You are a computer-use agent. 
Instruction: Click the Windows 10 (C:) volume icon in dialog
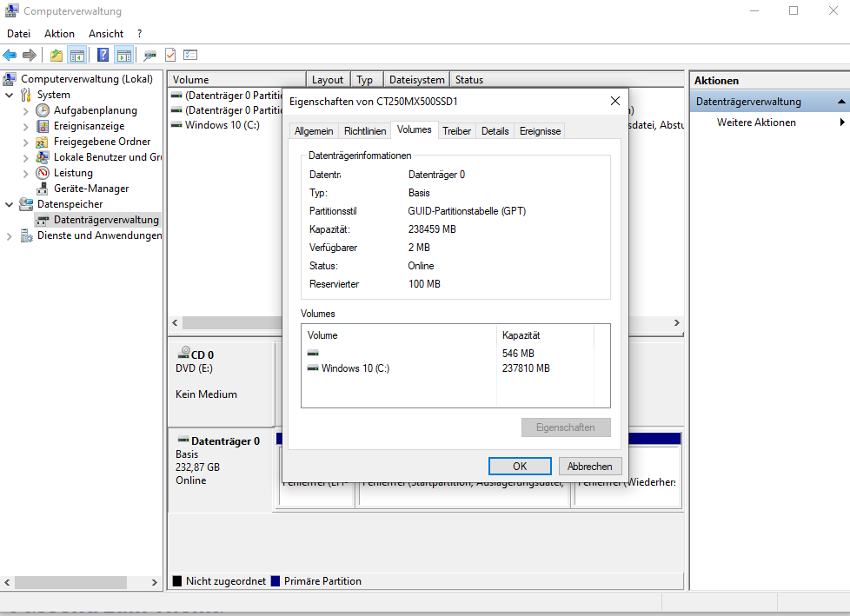coord(313,368)
